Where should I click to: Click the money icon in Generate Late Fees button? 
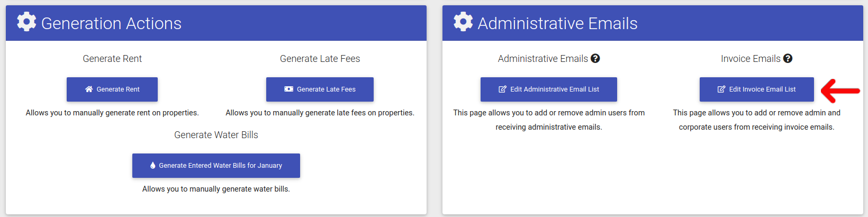click(289, 89)
